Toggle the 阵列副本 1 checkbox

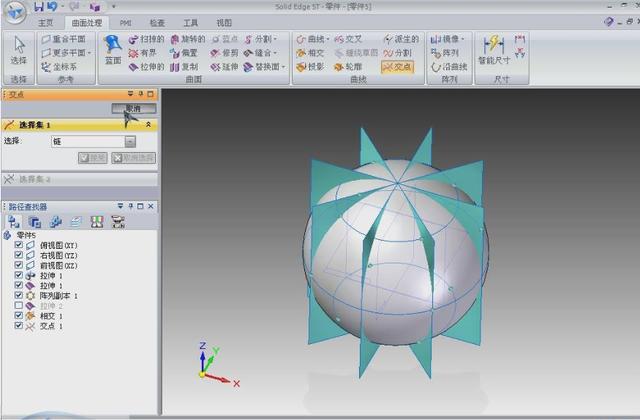[19, 296]
